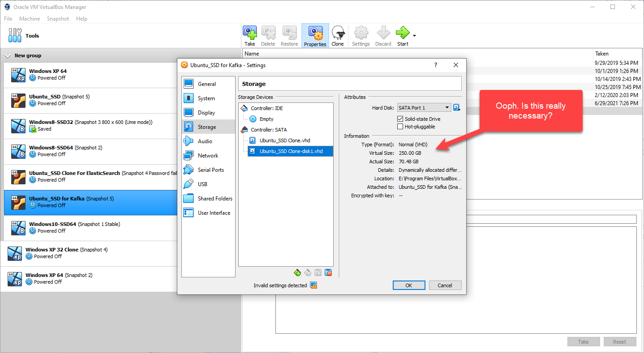Screen dimensions: 644x353
Task: Click the add controller icon below storage tree
Action: click(x=297, y=272)
